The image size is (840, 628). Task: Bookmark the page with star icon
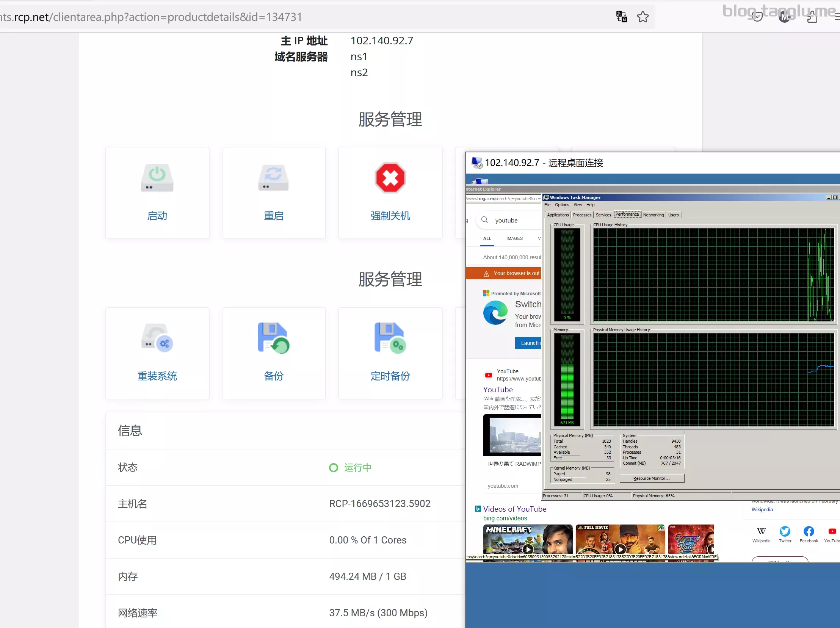(x=643, y=17)
